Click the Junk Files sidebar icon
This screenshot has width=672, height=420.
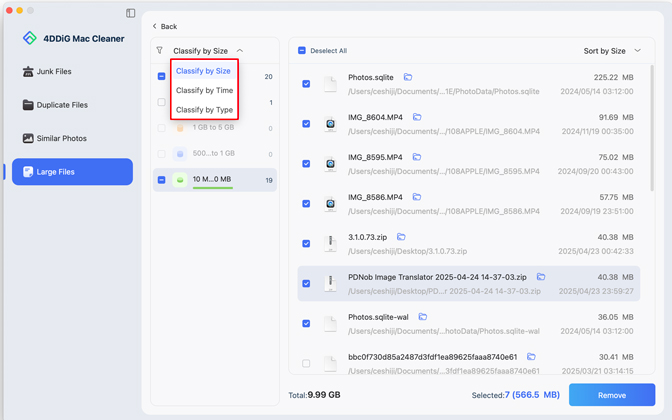[x=28, y=72]
